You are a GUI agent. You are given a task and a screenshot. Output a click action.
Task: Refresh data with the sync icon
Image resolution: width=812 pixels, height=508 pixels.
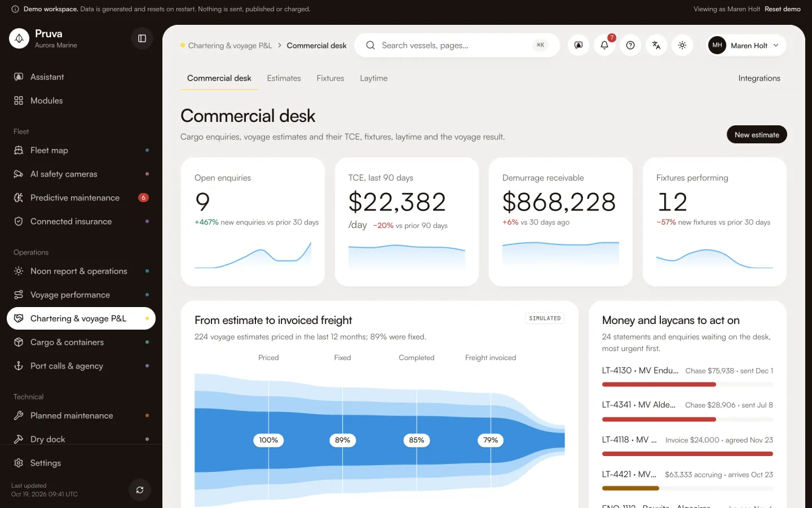(140, 490)
